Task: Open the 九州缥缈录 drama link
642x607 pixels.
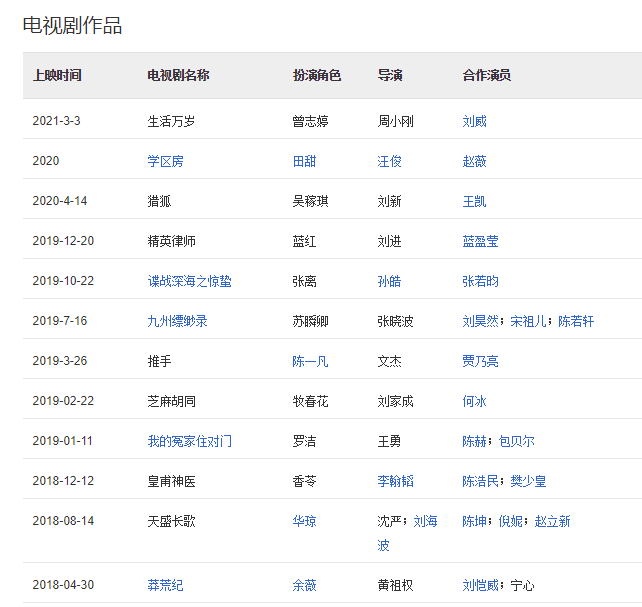Action: pos(177,321)
